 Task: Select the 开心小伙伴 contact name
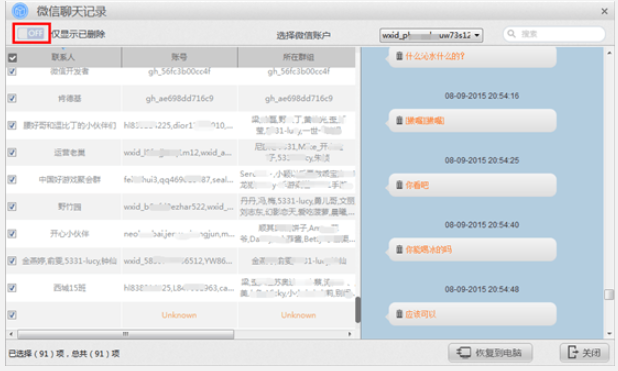pos(70,234)
